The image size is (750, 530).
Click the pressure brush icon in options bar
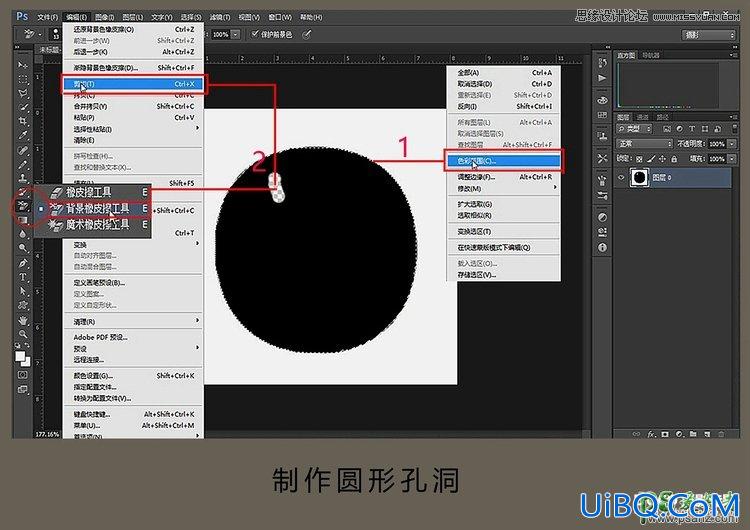click(x=307, y=34)
